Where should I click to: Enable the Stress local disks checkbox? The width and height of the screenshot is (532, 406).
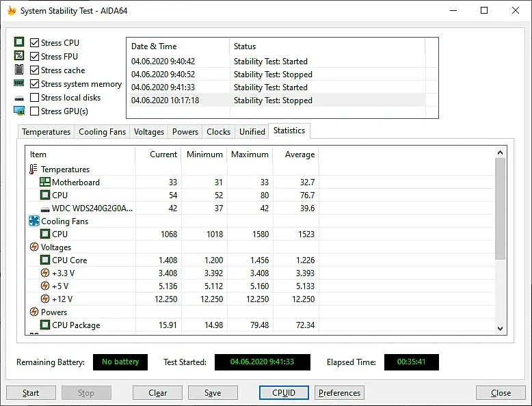pyautogui.click(x=34, y=97)
